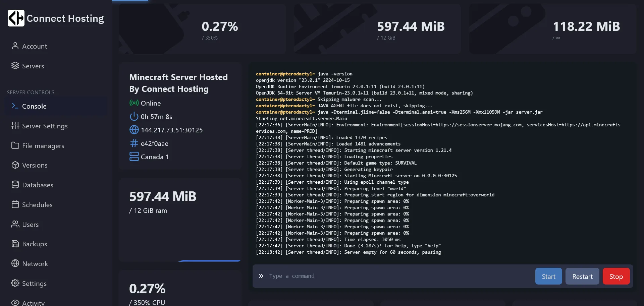This screenshot has height=306, width=644.
Task: Click the Start server button
Action: [x=548, y=276]
